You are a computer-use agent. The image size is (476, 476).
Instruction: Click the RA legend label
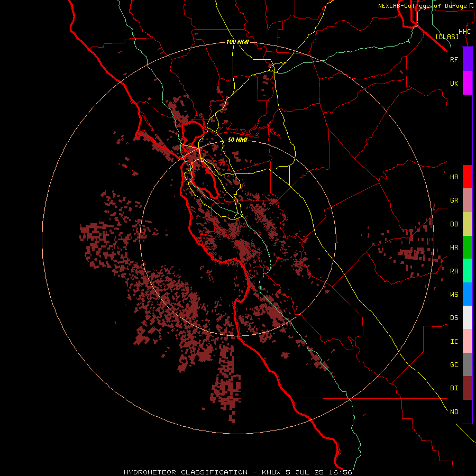454,271
